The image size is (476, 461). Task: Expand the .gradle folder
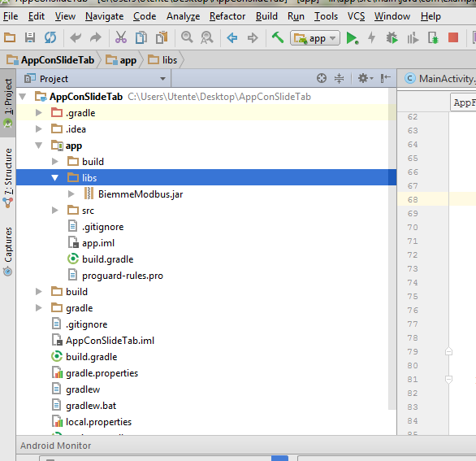[x=38, y=113]
